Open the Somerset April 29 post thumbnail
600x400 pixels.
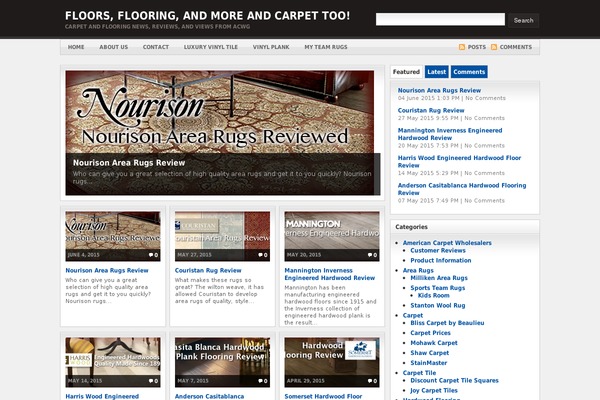click(332, 362)
